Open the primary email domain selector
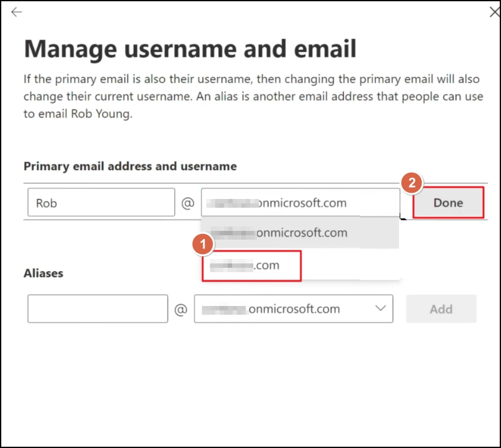The width and height of the screenshot is (501, 448). (300, 202)
